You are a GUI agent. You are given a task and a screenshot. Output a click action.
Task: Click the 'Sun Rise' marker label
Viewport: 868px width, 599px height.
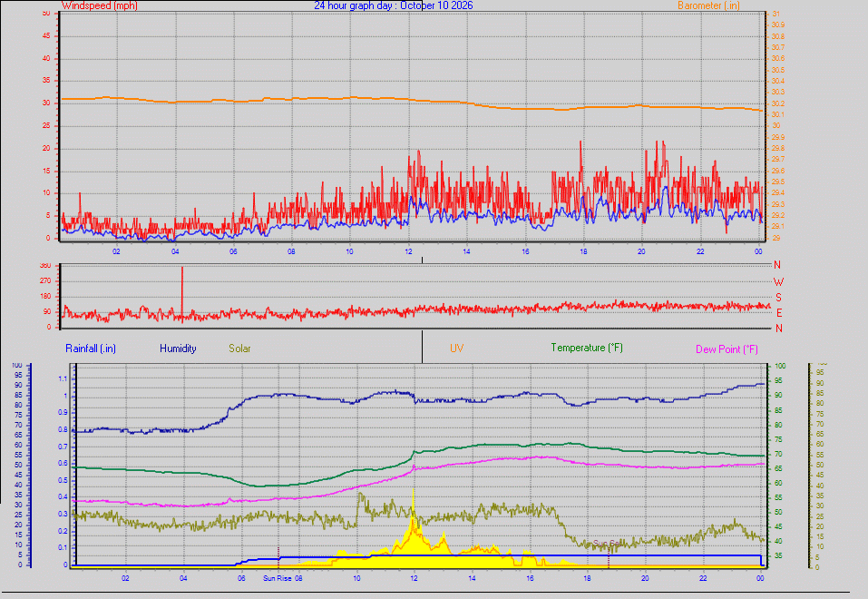coord(277,578)
